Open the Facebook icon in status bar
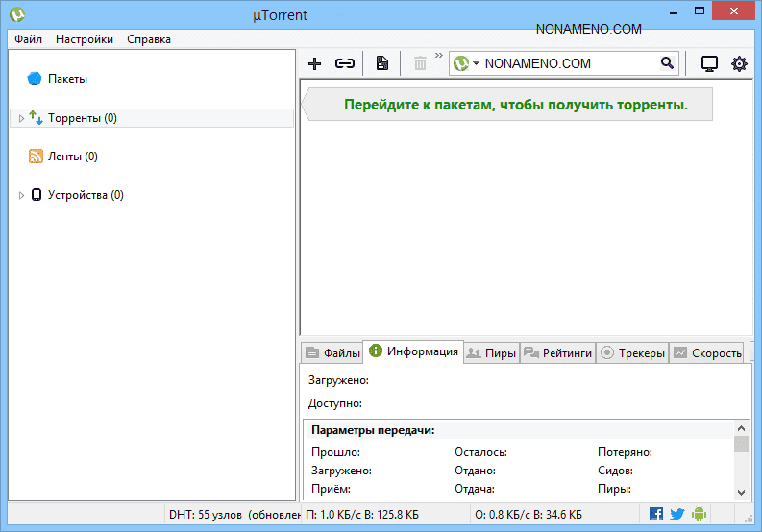The height and width of the screenshot is (532, 762). coord(656,514)
